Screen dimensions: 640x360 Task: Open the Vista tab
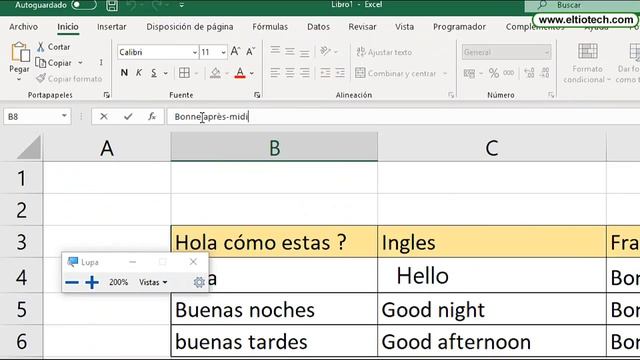point(404,27)
